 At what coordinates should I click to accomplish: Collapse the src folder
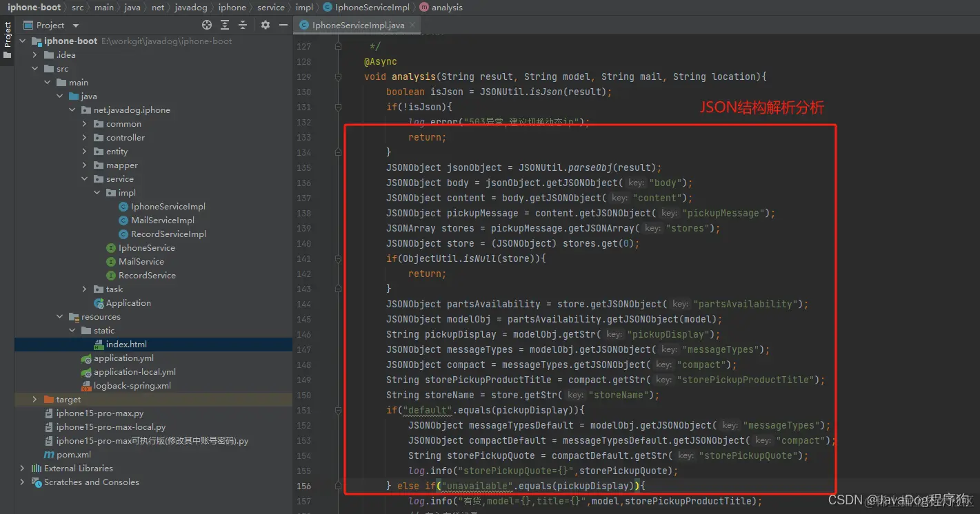[34, 69]
